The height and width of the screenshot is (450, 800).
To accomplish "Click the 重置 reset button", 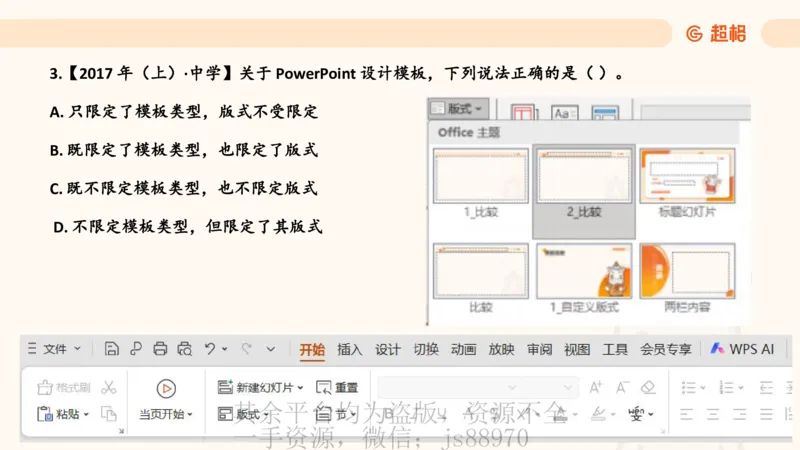I will pos(337,388).
